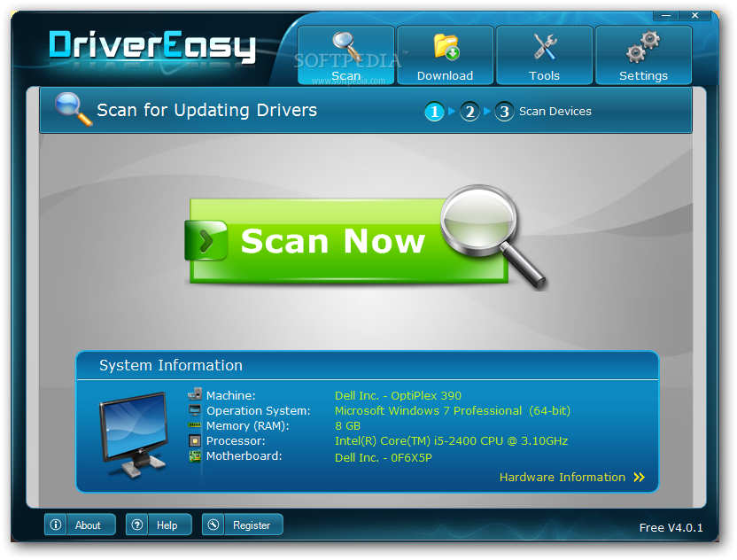Open the Settings gears tab
This screenshot has height=560, width=737.
pos(643,55)
